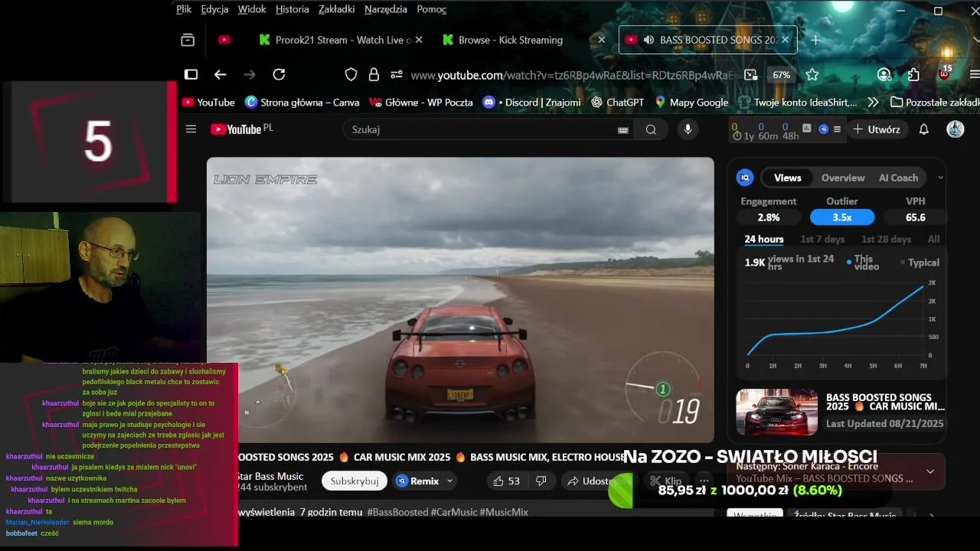Click the address bar URL
The height and width of the screenshot is (551, 980).
click(x=573, y=75)
